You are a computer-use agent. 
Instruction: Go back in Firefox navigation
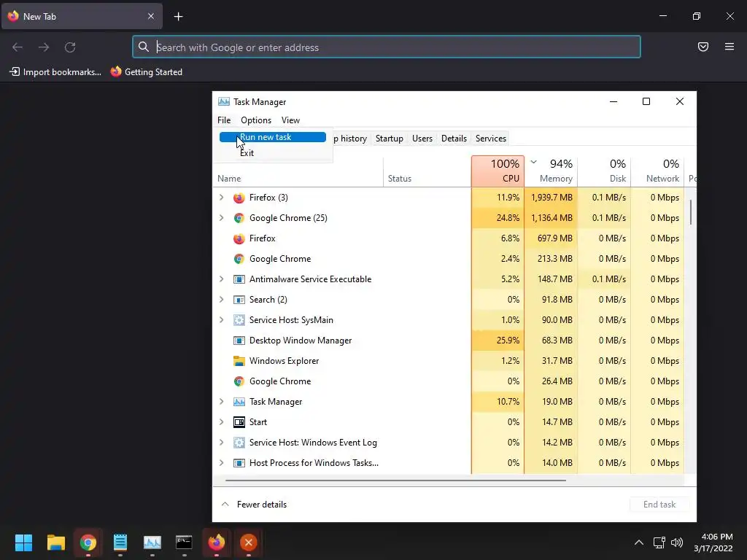18,47
